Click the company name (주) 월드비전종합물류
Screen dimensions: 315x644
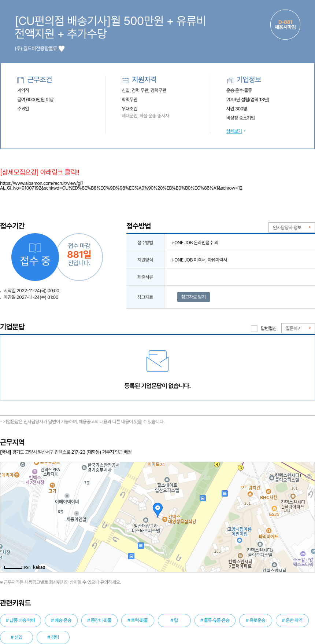coord(36,48)
